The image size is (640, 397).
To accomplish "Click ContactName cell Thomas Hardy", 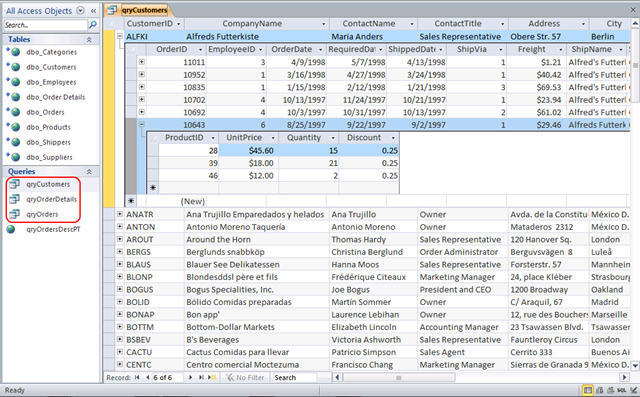I will [373, 240].
